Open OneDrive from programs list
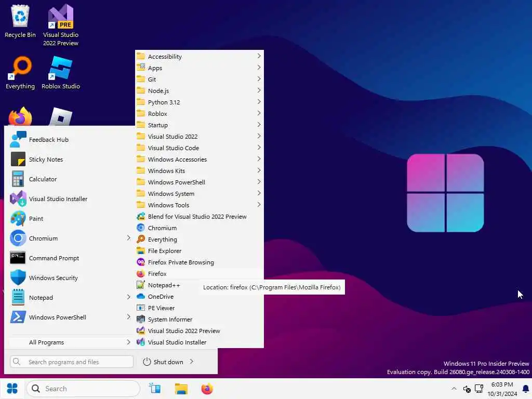Viewport: 532px width, 399px height. coord(199,297)
